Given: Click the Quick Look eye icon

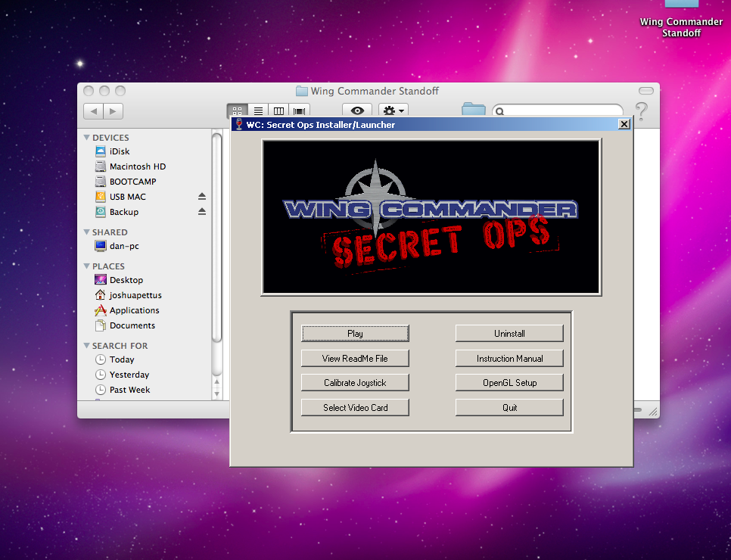Looking at the screenshot, I should point(357,111).
